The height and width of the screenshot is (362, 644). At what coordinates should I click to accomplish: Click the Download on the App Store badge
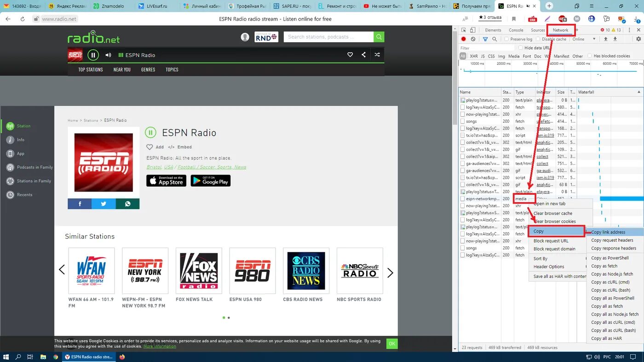pyautogui.click(x=166, y=181)
